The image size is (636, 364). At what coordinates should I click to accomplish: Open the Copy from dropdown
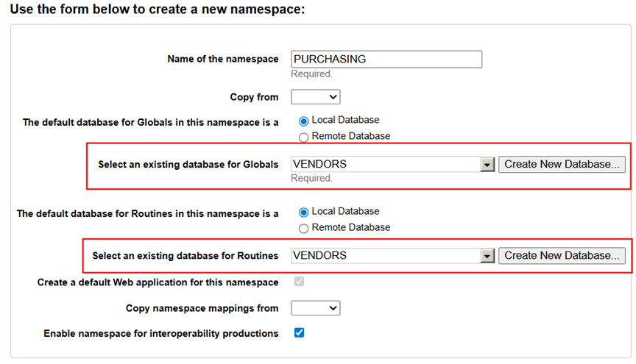pyautogui.click(x=316, y=97)
